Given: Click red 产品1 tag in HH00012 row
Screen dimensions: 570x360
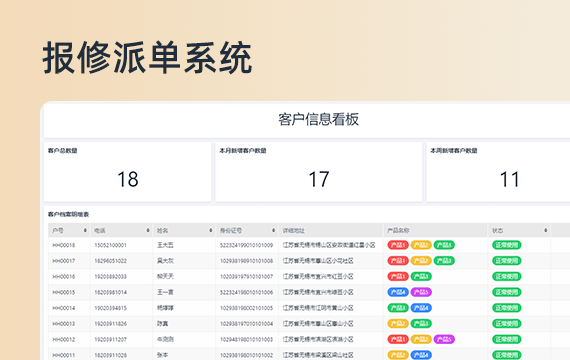Looking at the screenshot, I should point(398,339).
